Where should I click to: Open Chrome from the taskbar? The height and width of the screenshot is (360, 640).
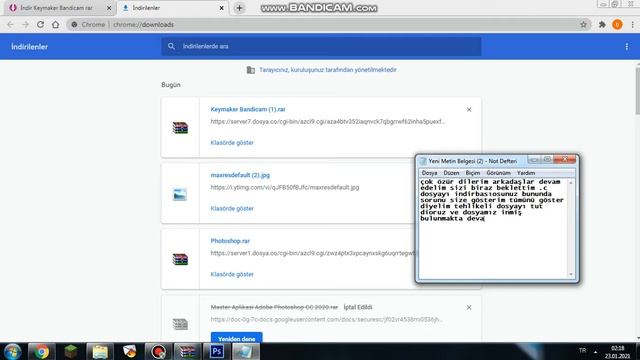point(41,351)
